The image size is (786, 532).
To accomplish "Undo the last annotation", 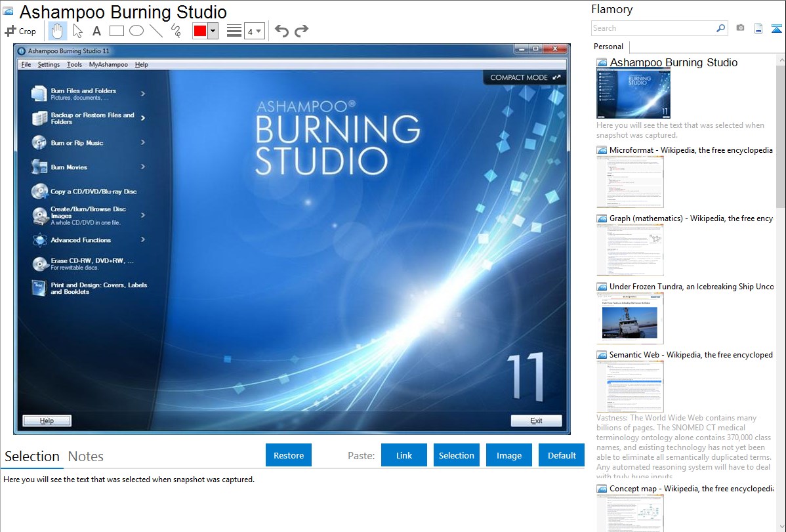I will (x=281, y=31).
